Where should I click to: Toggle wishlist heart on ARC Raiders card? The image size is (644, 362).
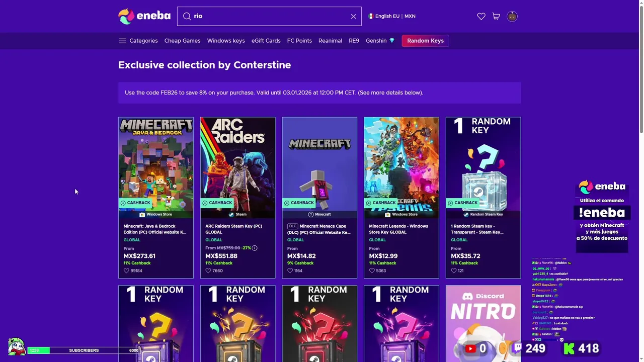point(208,270)
